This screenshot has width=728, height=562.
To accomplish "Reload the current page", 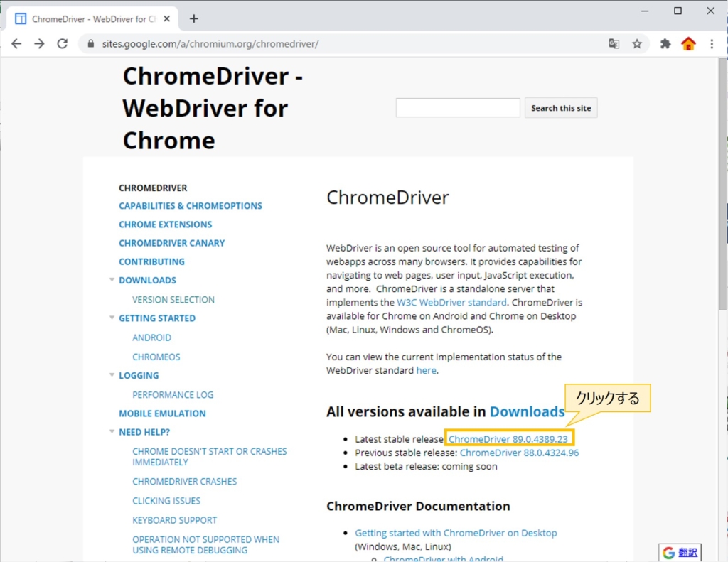I will click(63, 44).
